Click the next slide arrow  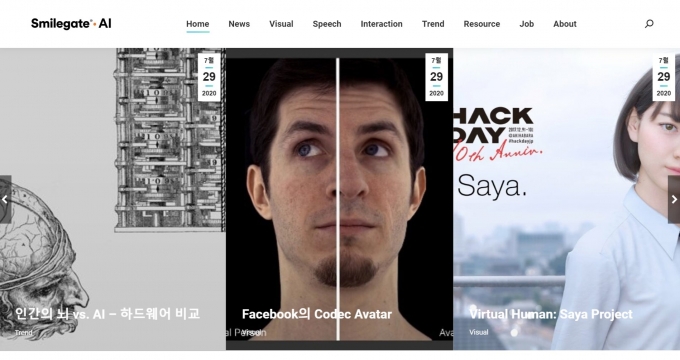point(674,200)
